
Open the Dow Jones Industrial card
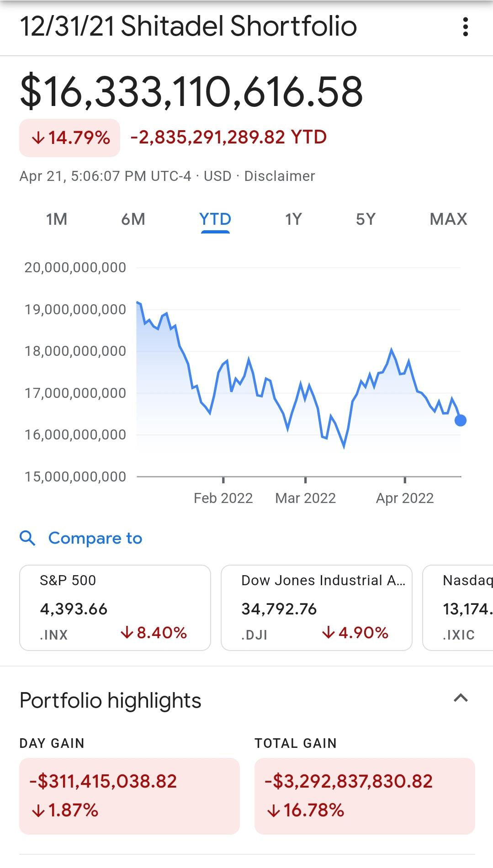pyautogui.click(x=316, y=608)
